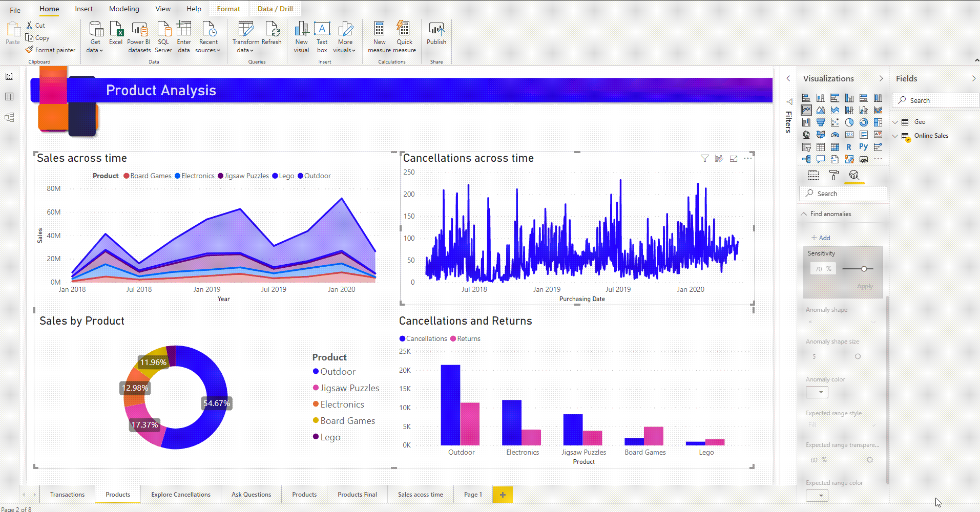Select the donut chart visualization icon

[864, 122]
